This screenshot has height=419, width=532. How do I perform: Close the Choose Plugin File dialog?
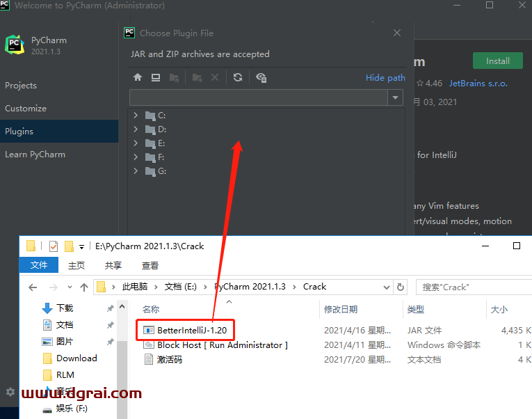397,33
